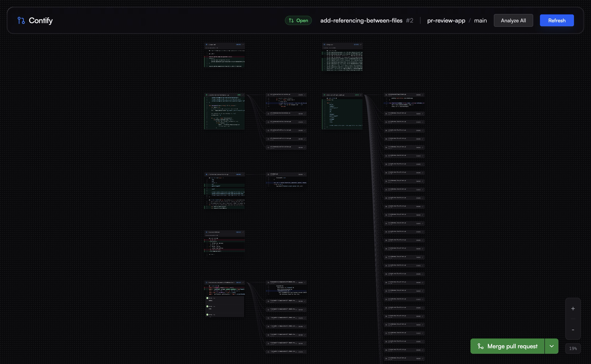Click the comment thread under FileNode.tsx diff
The height and width of the screenshot is (364, 591).
[224, 306]
